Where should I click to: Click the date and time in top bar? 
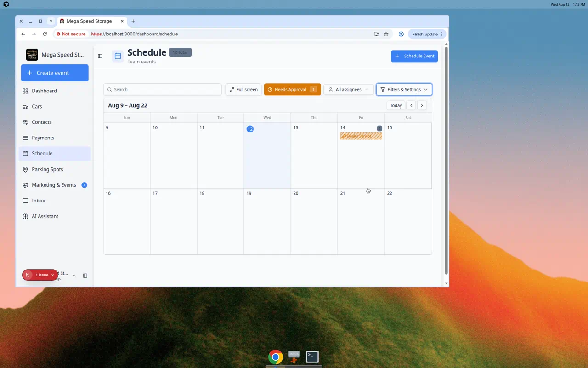(x=568, y=4)
